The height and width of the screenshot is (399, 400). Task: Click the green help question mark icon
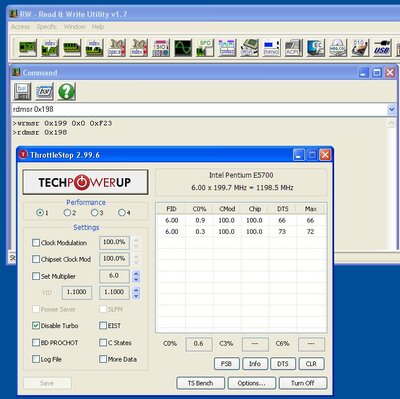pos(67,91)
